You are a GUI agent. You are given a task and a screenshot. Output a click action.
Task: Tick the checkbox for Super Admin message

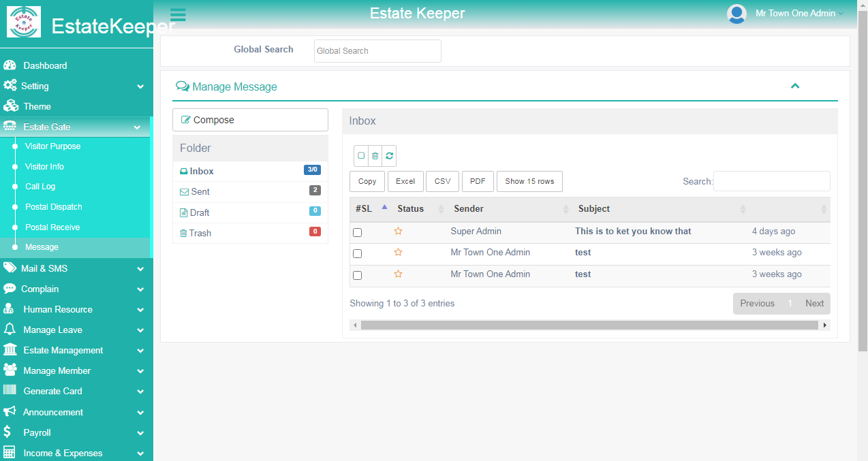(357, 232)
